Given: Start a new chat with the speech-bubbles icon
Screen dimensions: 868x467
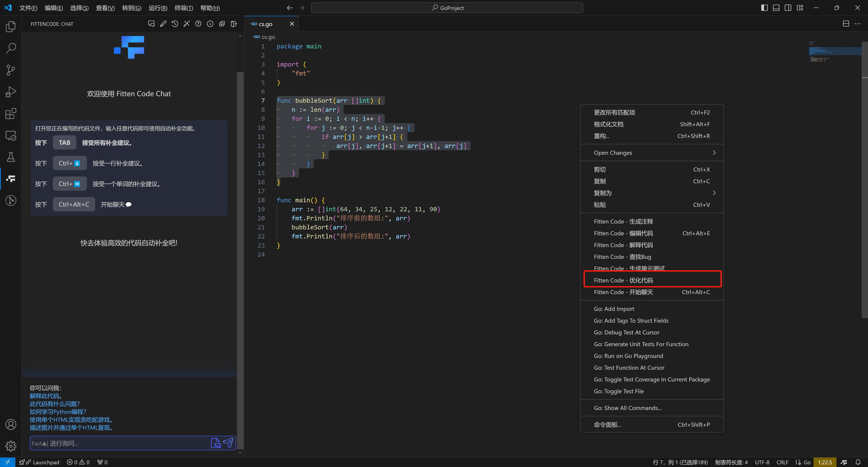Looking at the screenshot, I should pos(151,24).
